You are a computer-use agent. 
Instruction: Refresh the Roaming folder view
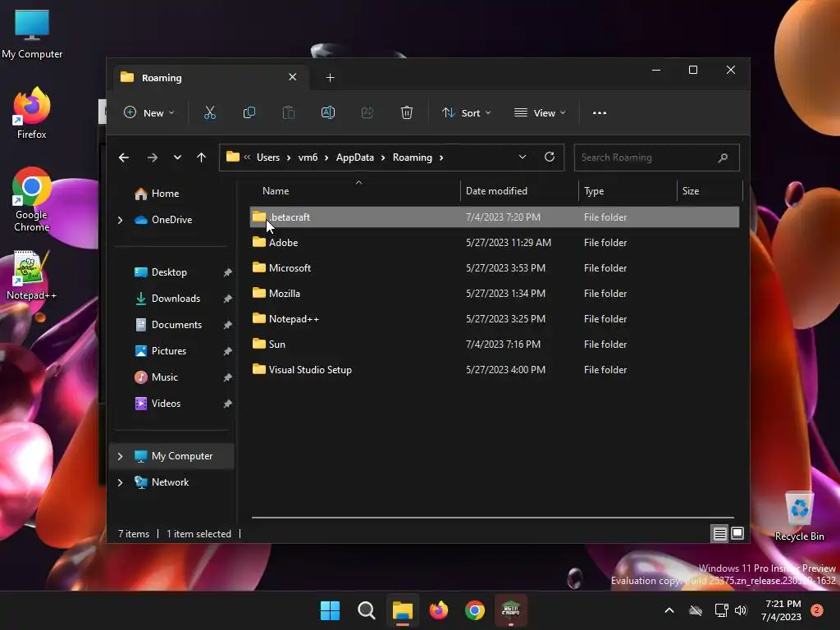(x=549, y=157)
